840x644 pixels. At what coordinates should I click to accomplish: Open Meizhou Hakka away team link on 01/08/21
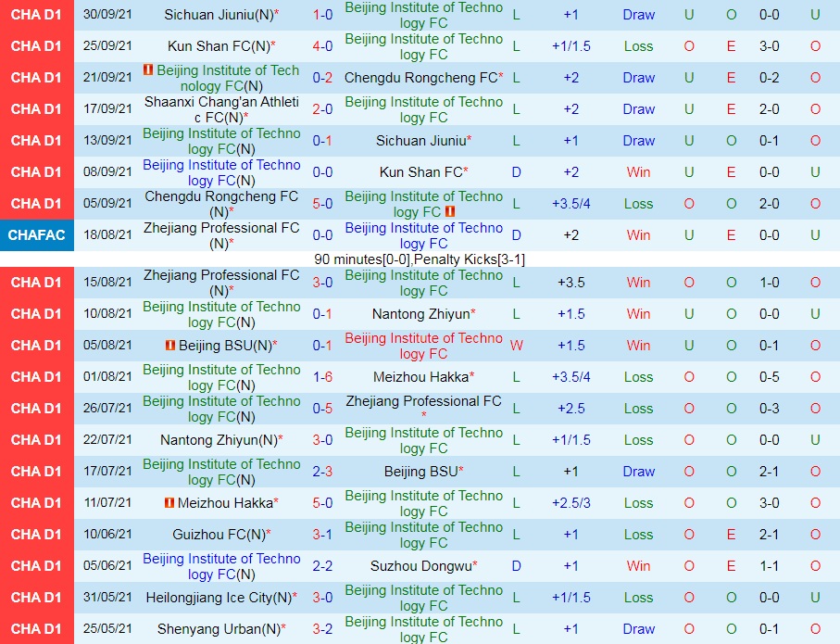(x=423, y=377)
